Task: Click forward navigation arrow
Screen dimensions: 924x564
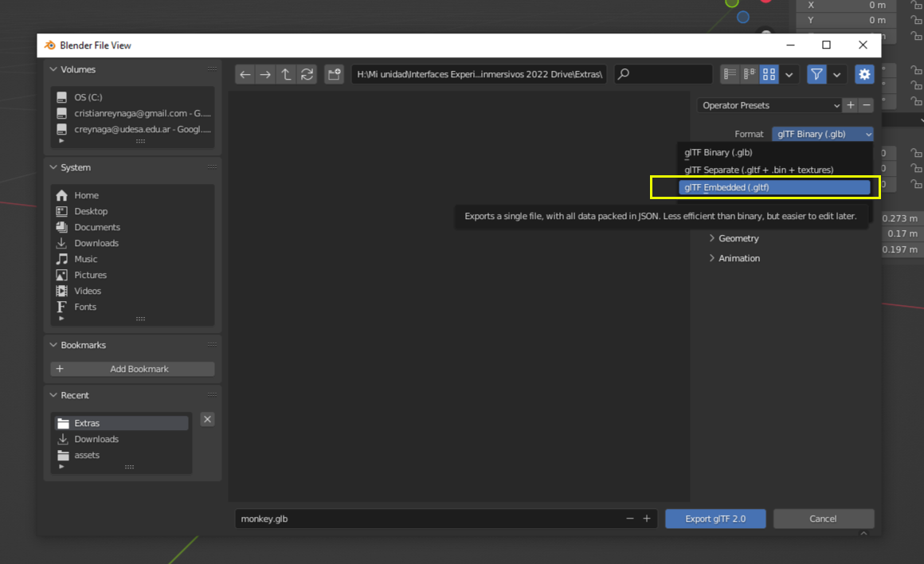Action: 264,74
